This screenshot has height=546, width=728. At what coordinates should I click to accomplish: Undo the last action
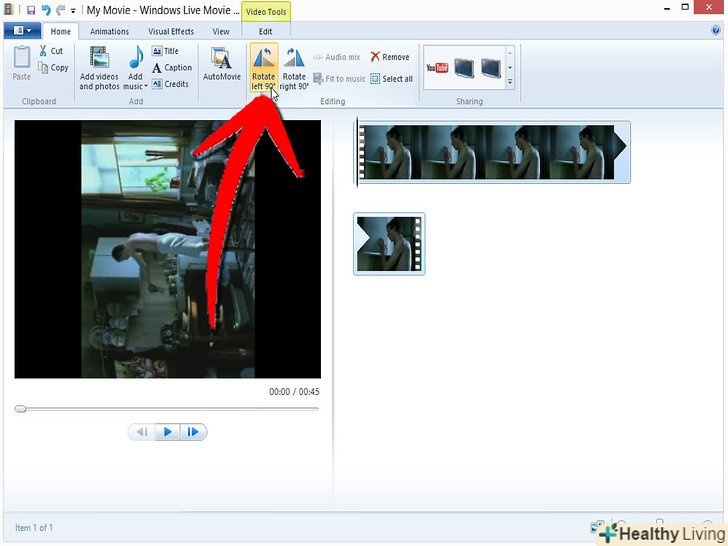(x=46, y=10)
